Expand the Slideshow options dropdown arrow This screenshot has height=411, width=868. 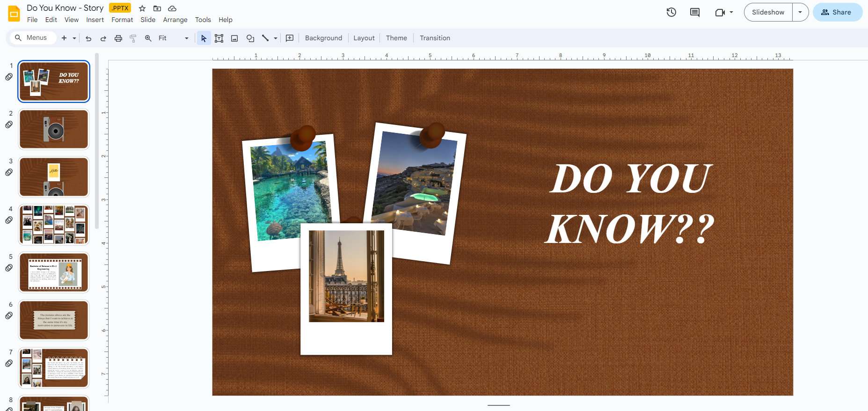click(x=800, y=12)
